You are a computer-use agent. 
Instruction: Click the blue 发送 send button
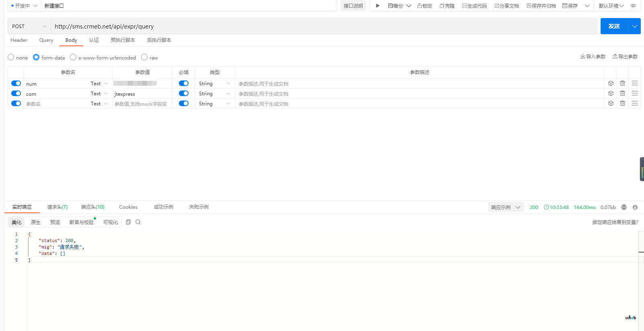click(x=614, y=26)
